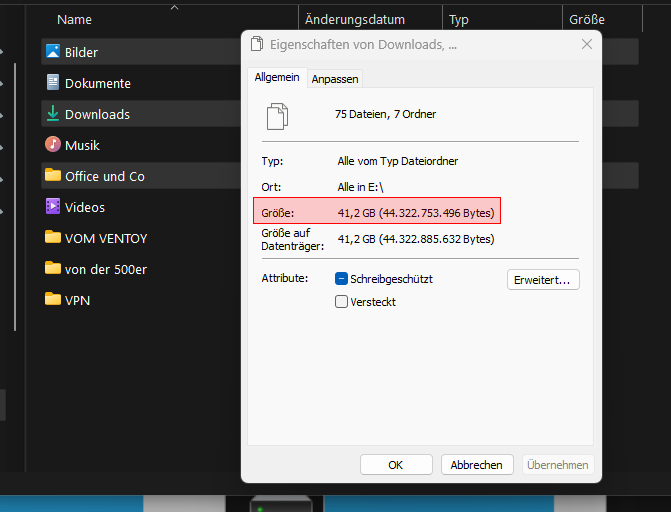671x512 pixels.
Task: Select the Musik folder name
Action: tap(82, 145)
